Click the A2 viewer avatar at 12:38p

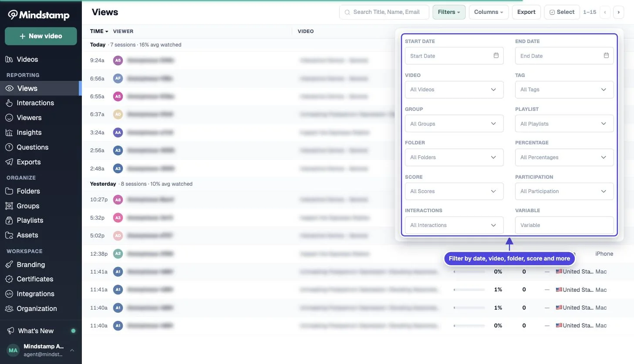coord(118,254)
